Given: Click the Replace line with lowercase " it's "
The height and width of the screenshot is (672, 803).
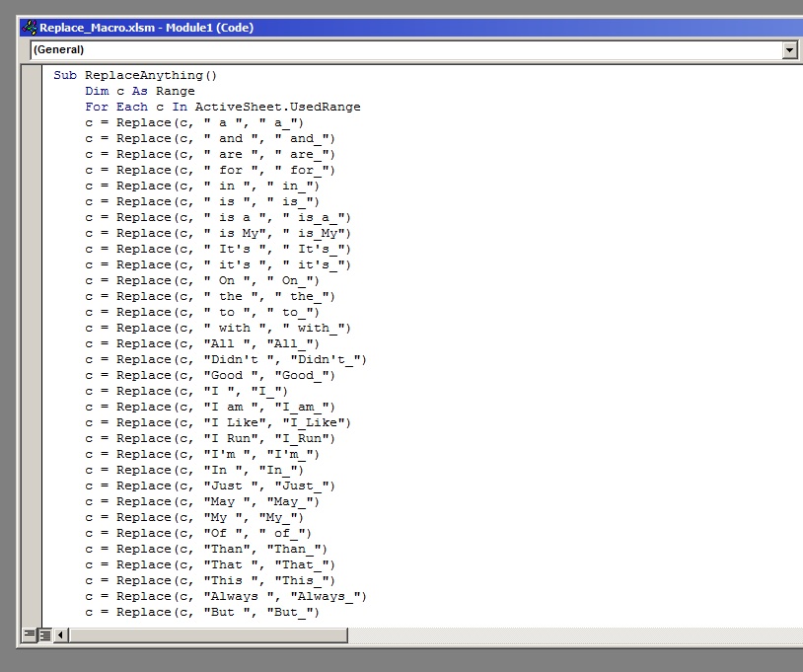Looking at the screenshot, I should coord(218,265).
